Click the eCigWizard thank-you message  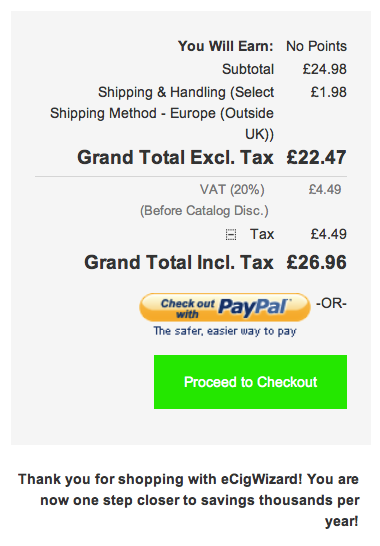tap(188, 500)
